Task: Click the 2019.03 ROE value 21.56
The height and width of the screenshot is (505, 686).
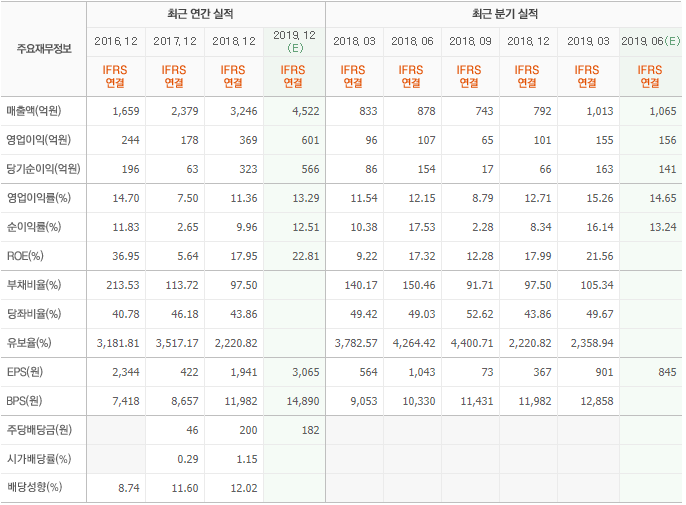Action: tap(599, 256)
